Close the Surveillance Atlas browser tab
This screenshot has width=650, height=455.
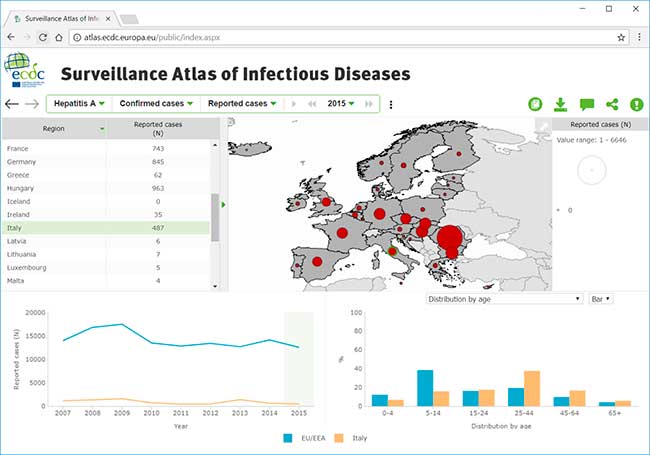coord(108,19)
